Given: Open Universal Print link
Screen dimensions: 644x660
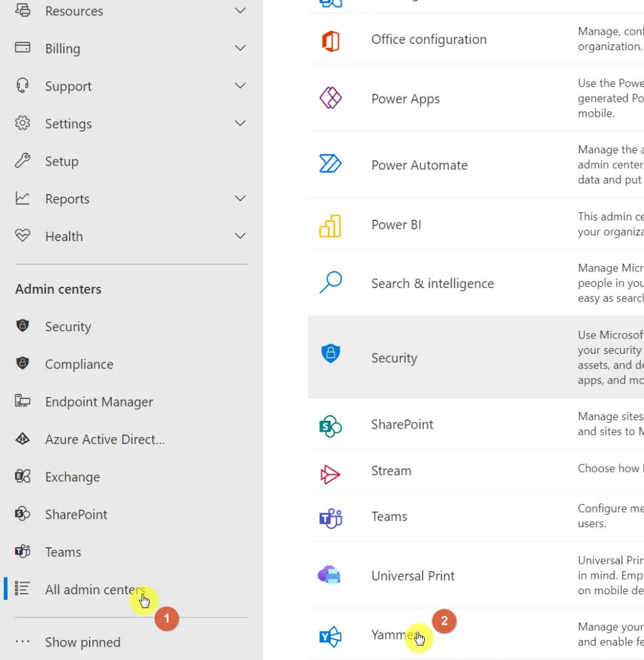Looking at the screenshot, I should pos(413,576).
